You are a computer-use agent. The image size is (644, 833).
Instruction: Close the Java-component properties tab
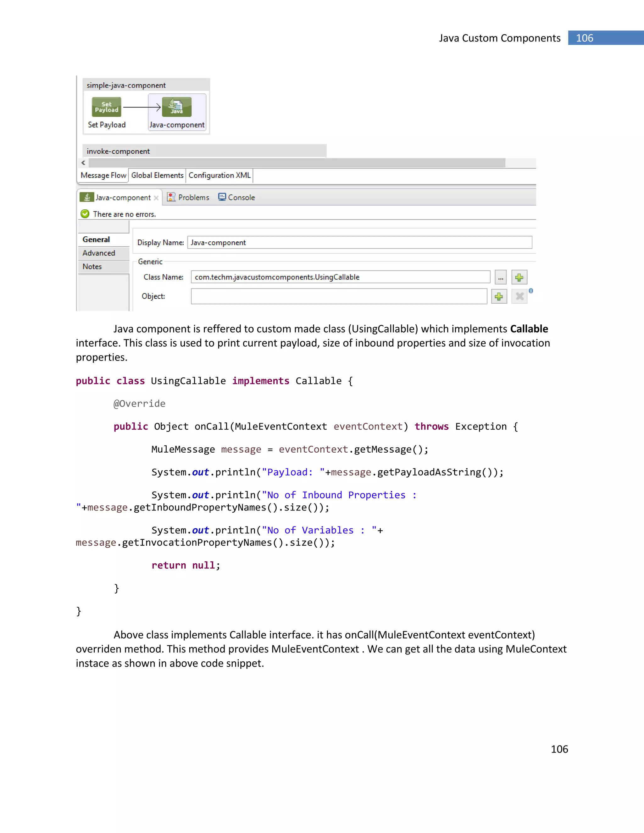point(156,198)
